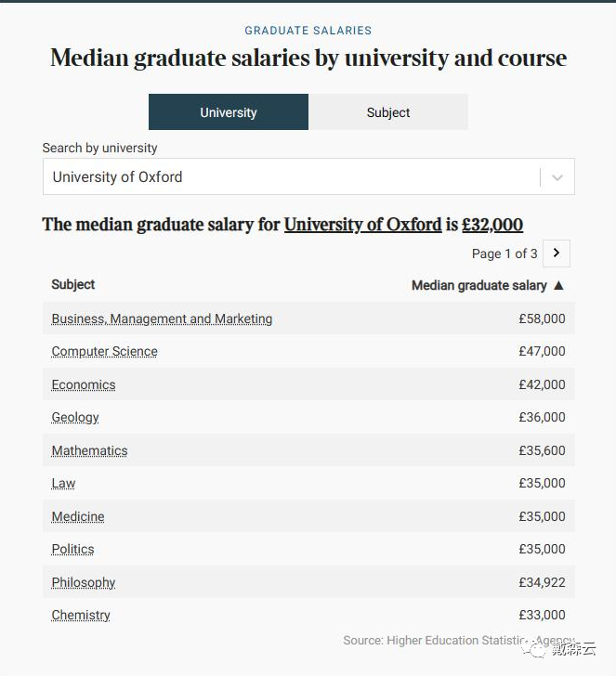Screen dimensions: 616x676
Task: Toggle sort using Median graduate salary triangle icon
Action: click(x=558, y=285)
